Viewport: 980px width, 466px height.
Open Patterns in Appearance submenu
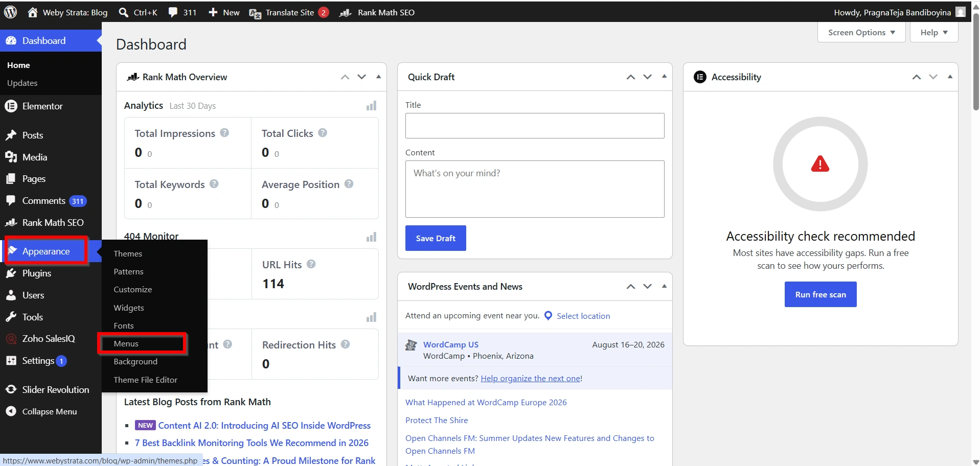pos(128,271)
